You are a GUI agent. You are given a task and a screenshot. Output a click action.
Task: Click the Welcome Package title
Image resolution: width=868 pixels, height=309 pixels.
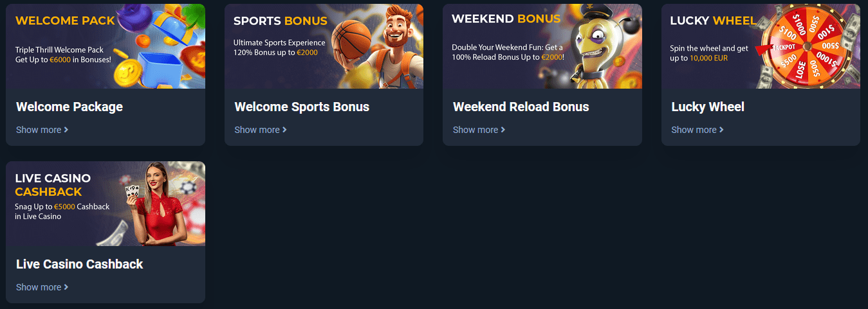(69, 107)
